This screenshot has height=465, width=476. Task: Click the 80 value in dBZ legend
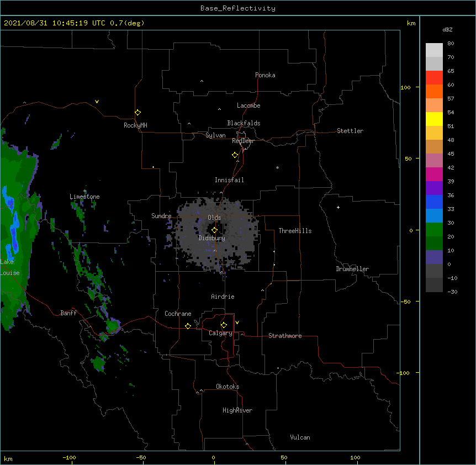coord(451,44)
